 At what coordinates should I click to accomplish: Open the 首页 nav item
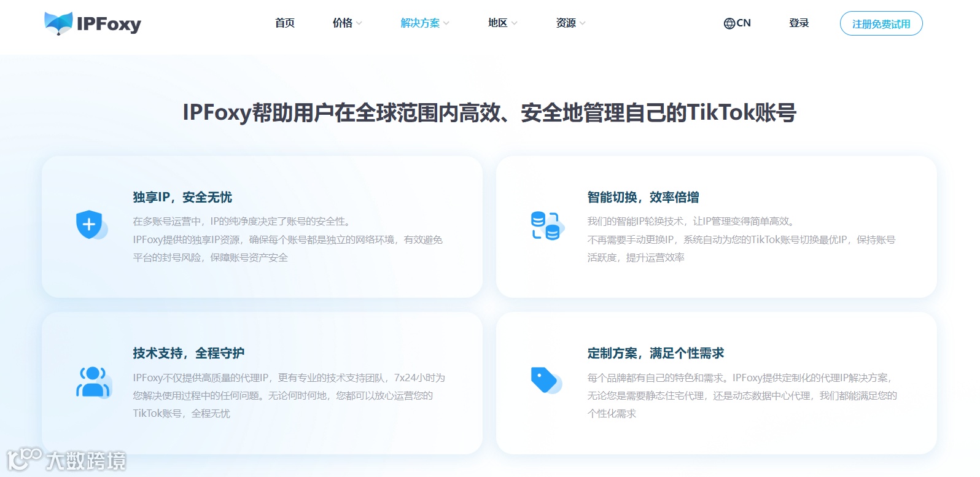tap(285, 23)
